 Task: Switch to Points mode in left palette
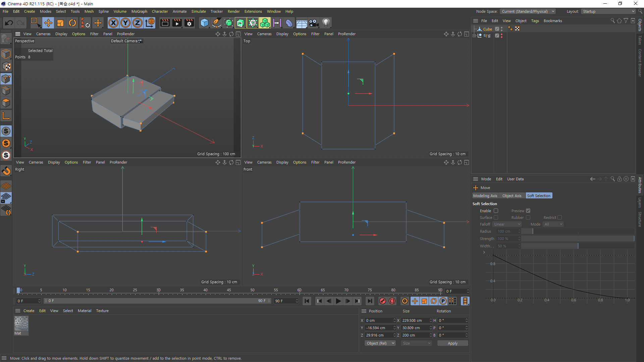(x=6, y=79)
